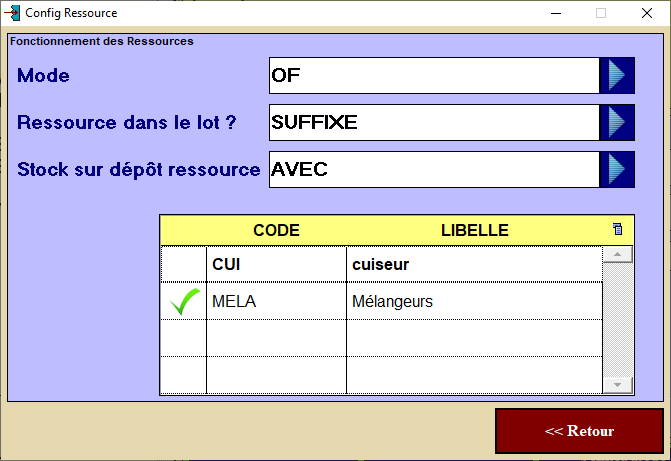Click the field showing AVEC

pyautogui.click(x=433, y=169)
